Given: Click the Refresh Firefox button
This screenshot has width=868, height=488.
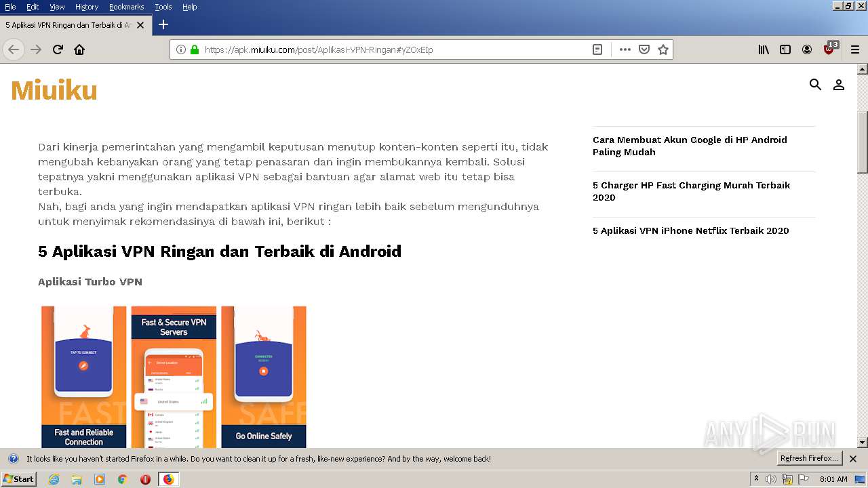Looking at the screenshot, I should 809,459.
